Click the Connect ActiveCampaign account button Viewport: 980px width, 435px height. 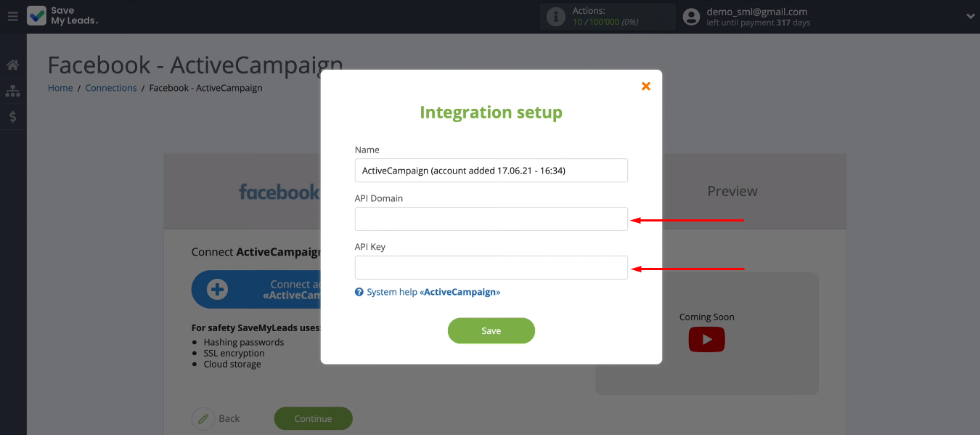tap(256, 290)
